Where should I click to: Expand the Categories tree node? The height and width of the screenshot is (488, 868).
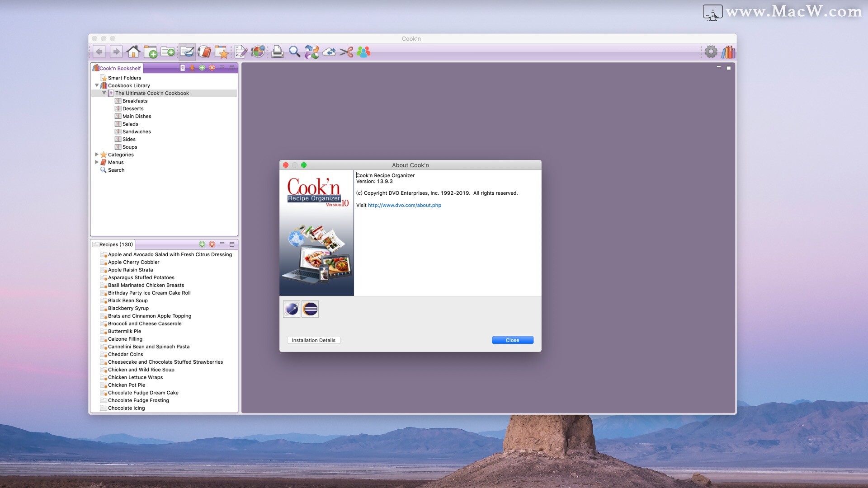(x=97, y=155)
